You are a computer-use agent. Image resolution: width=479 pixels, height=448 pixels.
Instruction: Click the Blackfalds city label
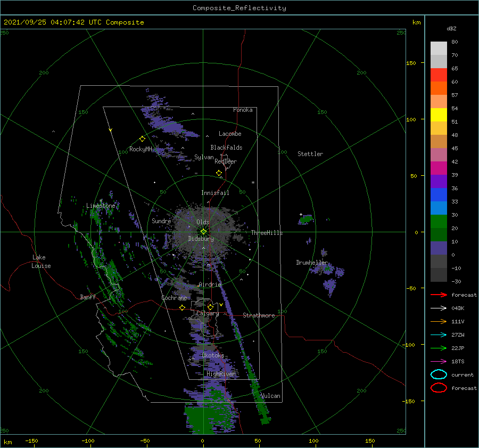pyautogui.click(x=226, y=148)
